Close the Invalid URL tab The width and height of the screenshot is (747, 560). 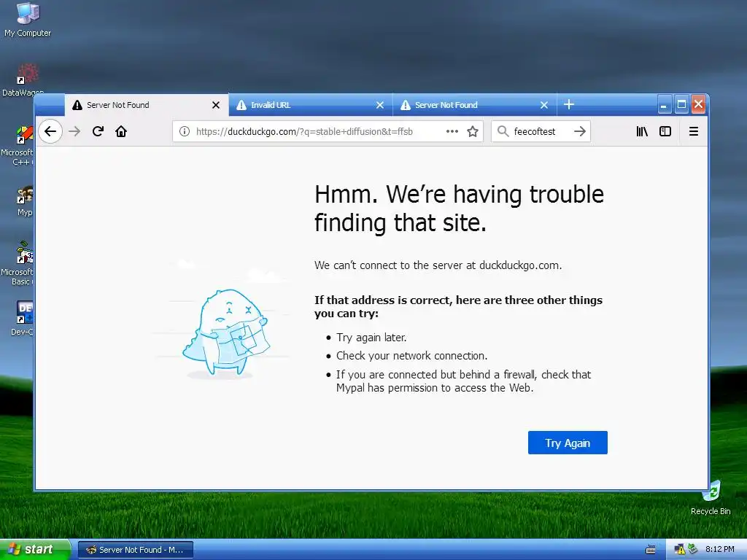pos(379,105)
